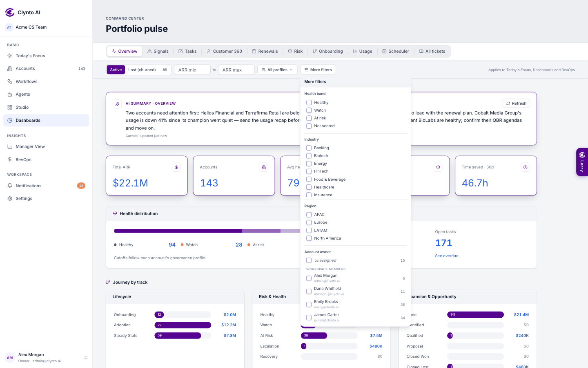This screenshot has width=588, height=368.
Task: Click the AM user avatar
Action: (10, 358)
